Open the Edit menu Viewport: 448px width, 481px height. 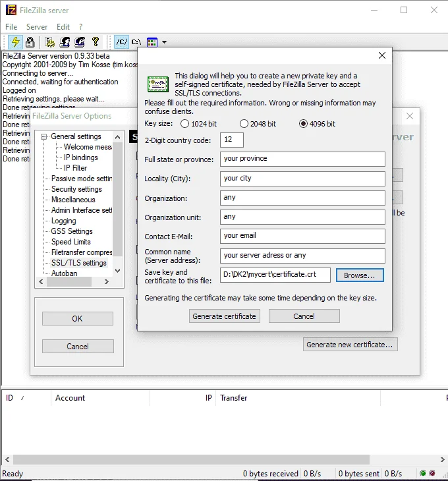click(63, 27)
